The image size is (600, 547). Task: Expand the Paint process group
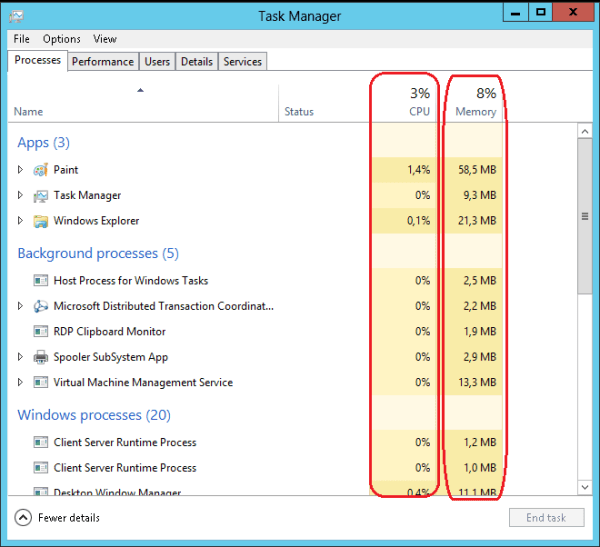(20, 170)
